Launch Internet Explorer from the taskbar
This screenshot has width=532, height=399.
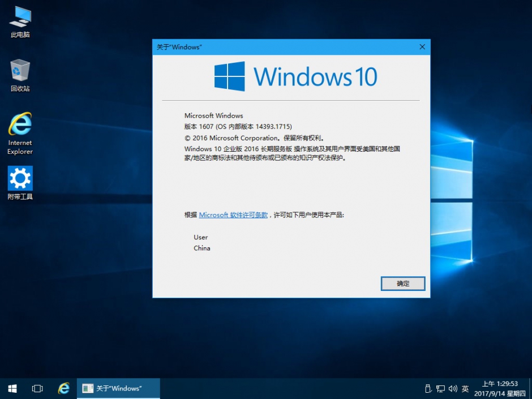(63, 388)
